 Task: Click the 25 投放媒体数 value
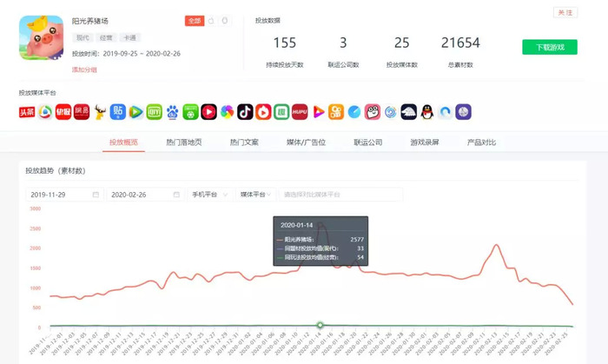click(x=401, y=43)
